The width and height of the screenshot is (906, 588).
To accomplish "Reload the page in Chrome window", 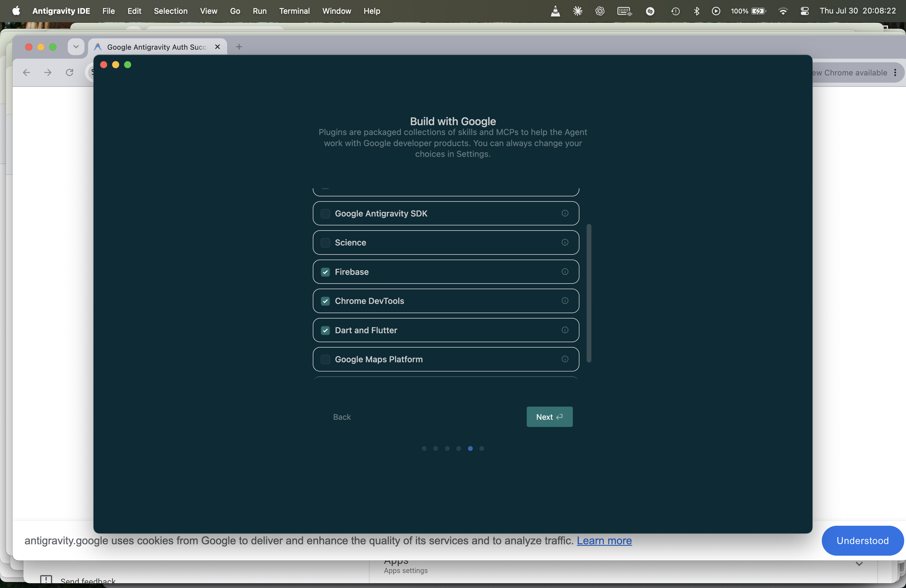I will coord(69,72).
